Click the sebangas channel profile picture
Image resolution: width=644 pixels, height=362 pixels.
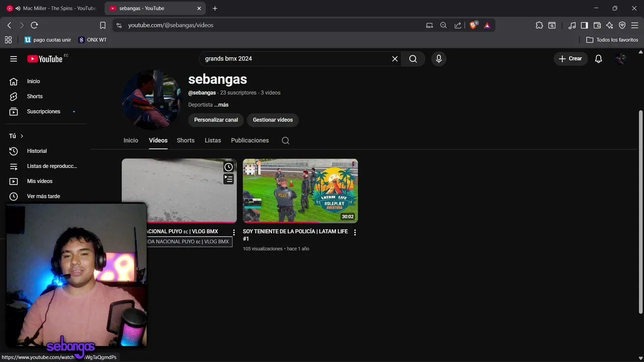(151, 100)
